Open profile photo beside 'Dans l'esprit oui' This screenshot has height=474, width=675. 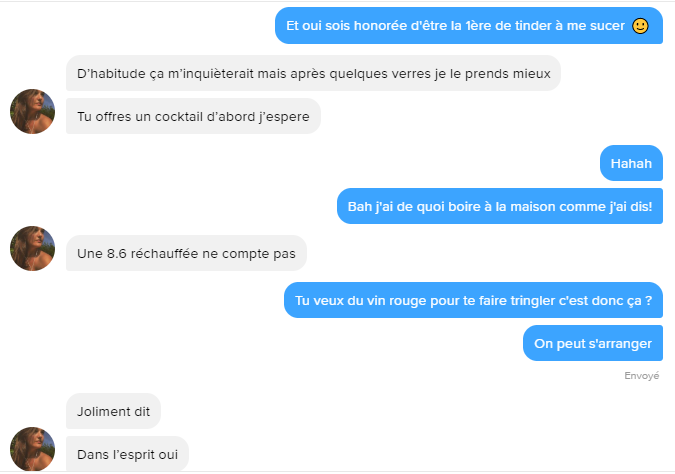(x=32, y=449)
